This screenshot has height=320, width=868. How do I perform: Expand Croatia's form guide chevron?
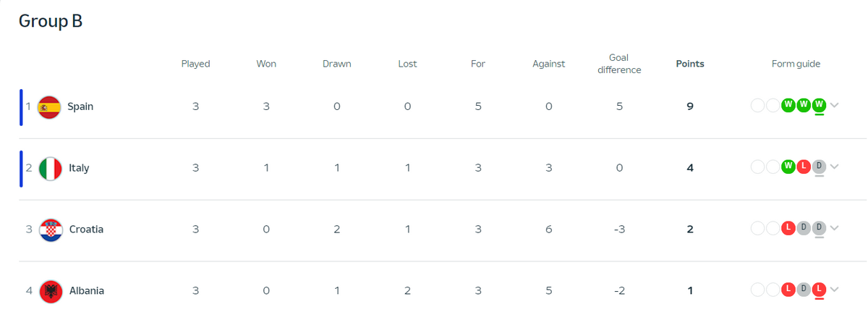point(835,229)
